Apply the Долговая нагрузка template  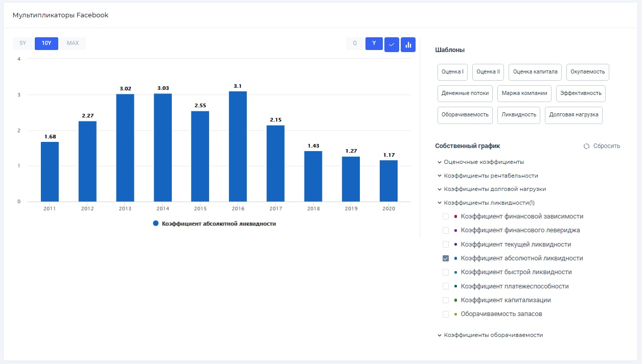(x=574, y=115)
